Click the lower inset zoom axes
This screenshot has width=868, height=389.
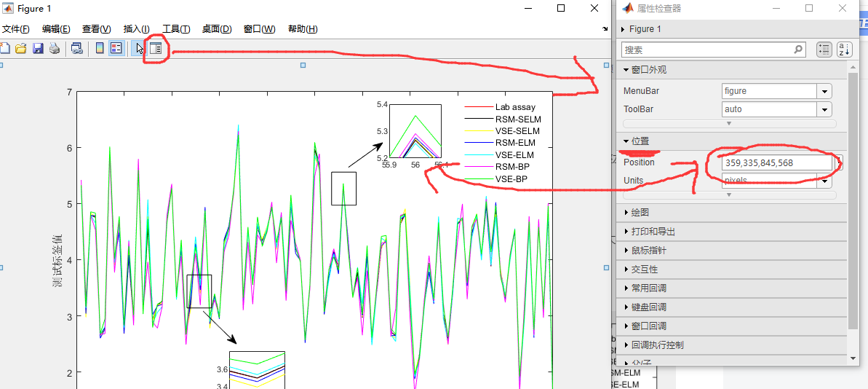click(x=258, y=369)
